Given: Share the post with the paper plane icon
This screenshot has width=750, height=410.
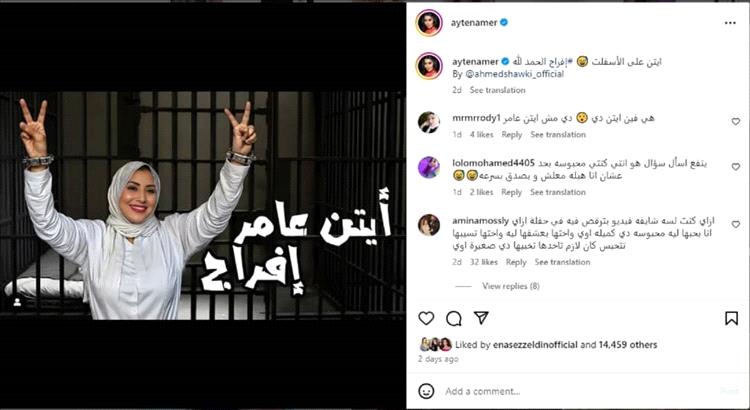Looking at the screenshot, I should point(481,318).
